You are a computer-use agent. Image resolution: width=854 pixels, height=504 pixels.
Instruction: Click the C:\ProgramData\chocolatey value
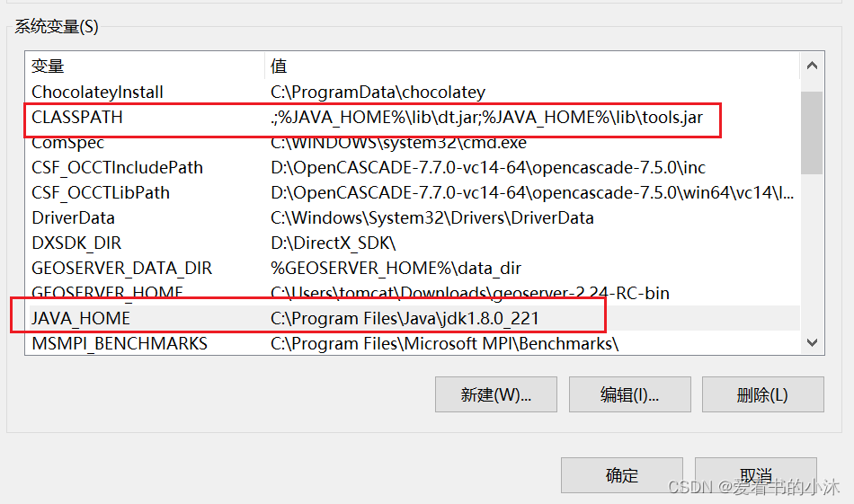point(378,92)
